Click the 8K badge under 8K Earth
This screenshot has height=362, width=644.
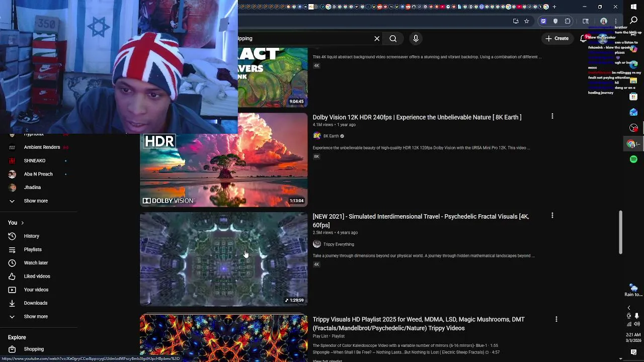316,156
